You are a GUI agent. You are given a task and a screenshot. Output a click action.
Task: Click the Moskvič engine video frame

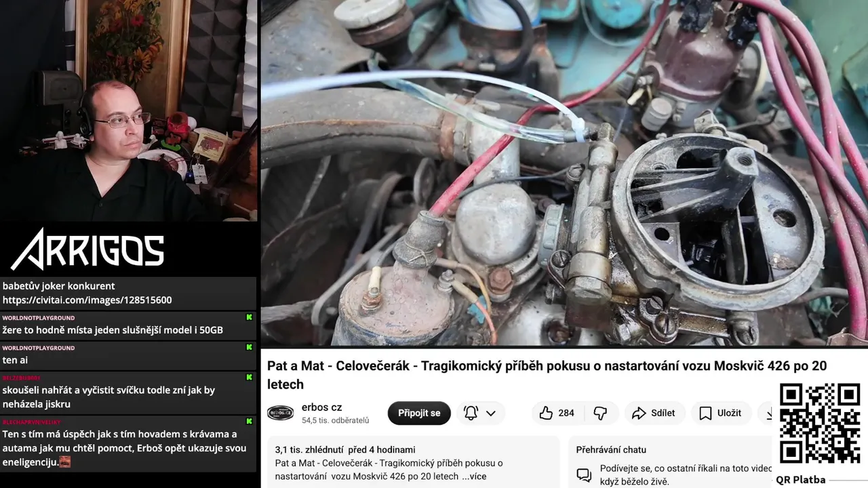tap(564, 173)
